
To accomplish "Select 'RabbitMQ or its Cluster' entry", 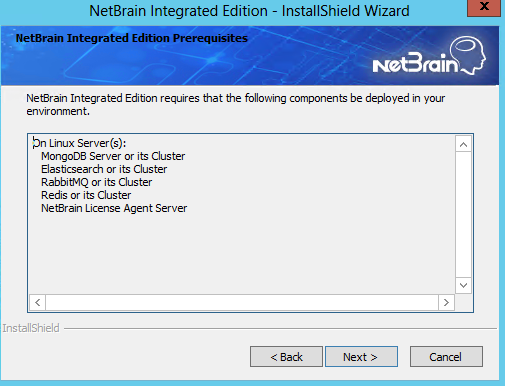I will click(97, 182).
